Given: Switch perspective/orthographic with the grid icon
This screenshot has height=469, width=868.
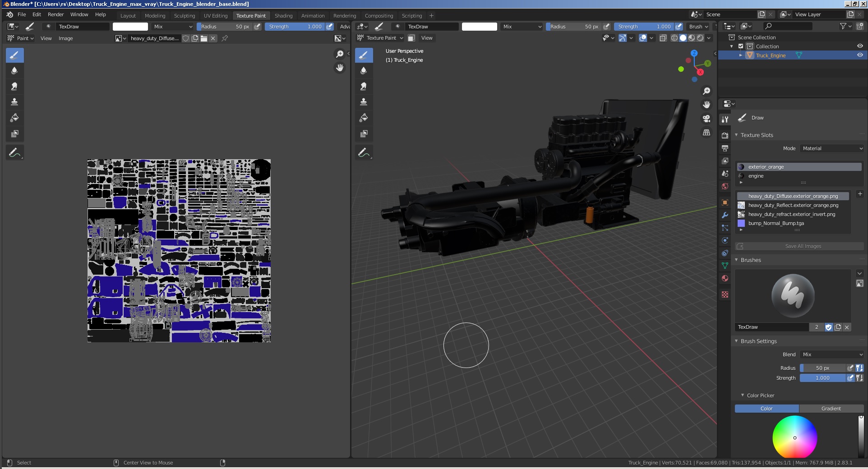Looking at the screenshot, I should pyautogui.click(x=706, y=133).
